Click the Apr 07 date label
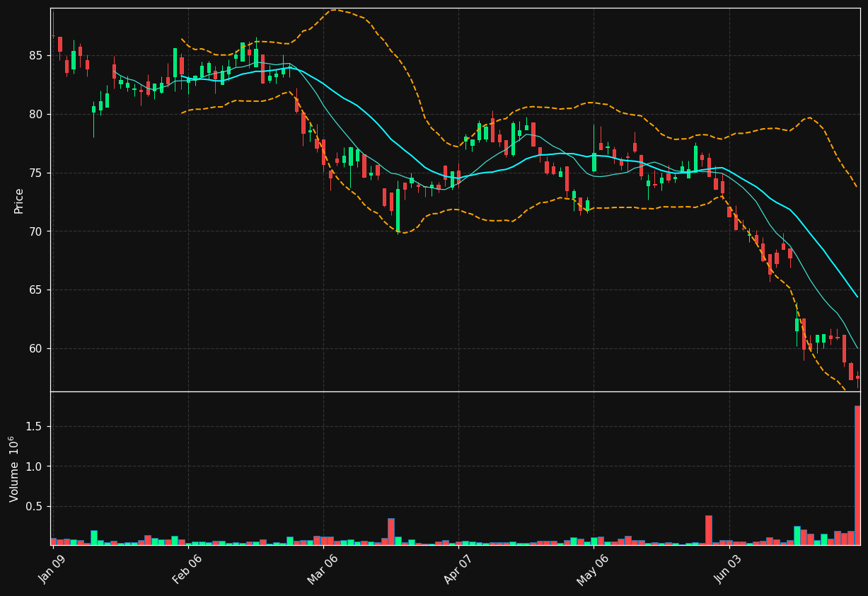Screen dimensions: 868x596 (x=457, y=569)
